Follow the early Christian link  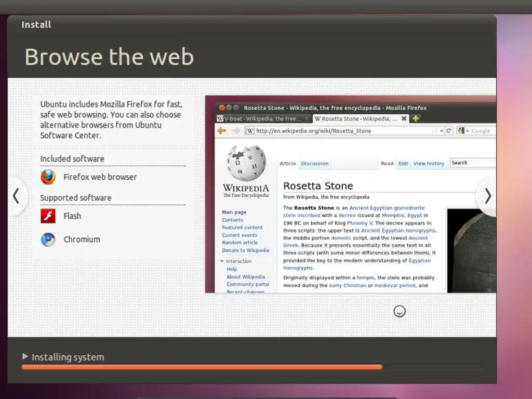pyautogui.click(x=348, y=286)
